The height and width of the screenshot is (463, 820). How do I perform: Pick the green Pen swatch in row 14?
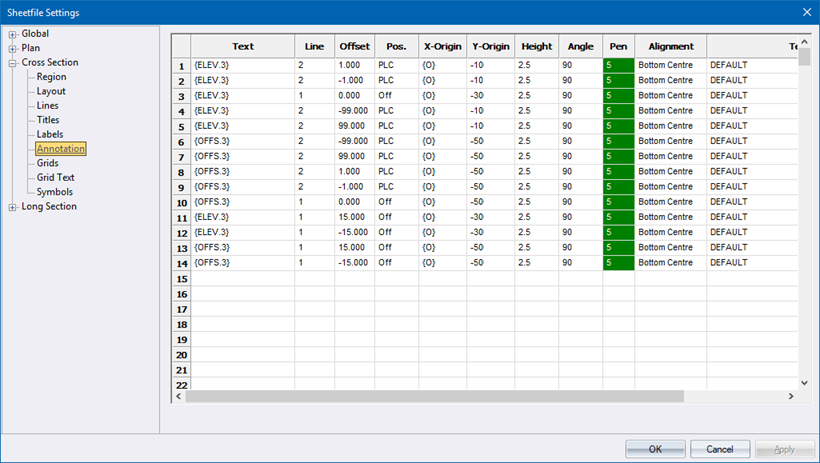click(x=618, y=263)
